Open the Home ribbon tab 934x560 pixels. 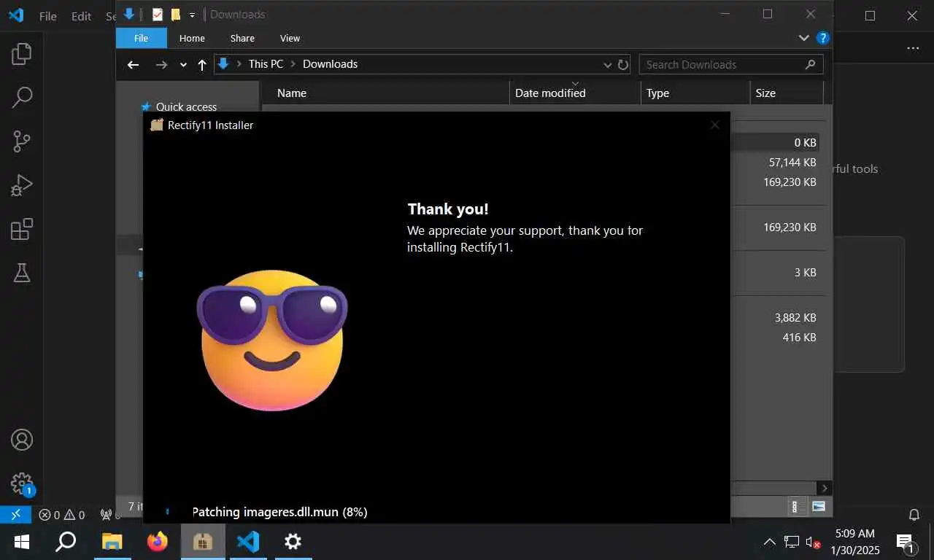pyautogui.click(x=192, y=38)
